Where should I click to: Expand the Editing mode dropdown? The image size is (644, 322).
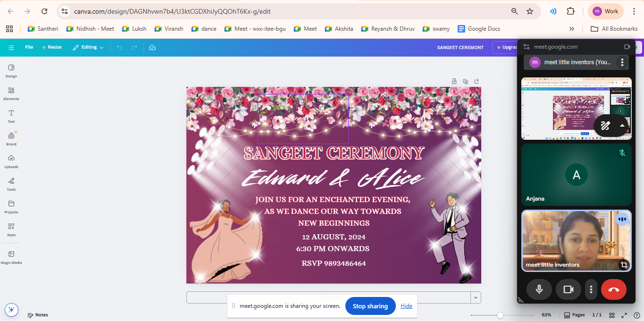(x=88, y=47)
